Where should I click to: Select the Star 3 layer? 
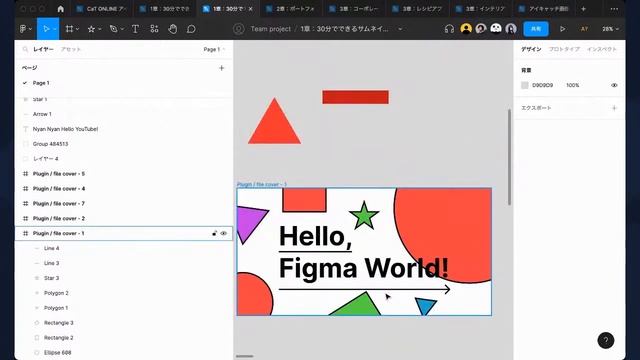123,278
